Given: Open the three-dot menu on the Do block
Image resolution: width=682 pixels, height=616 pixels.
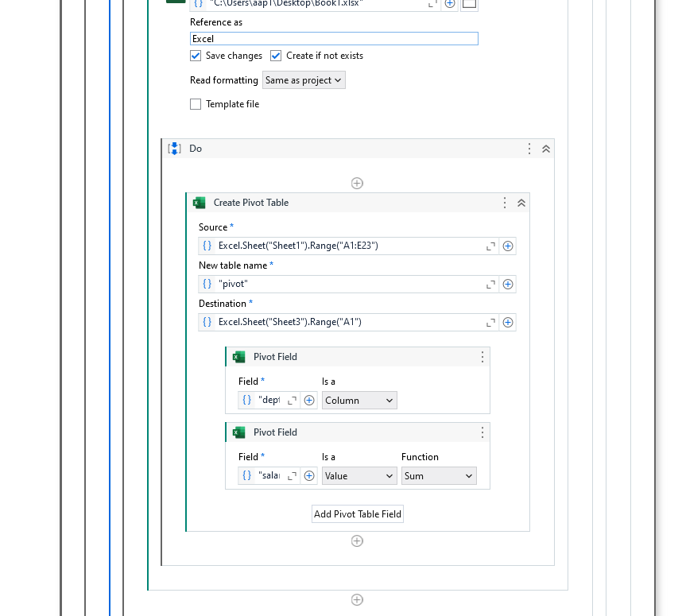Looking at the screenshot, I should (529, 149).
